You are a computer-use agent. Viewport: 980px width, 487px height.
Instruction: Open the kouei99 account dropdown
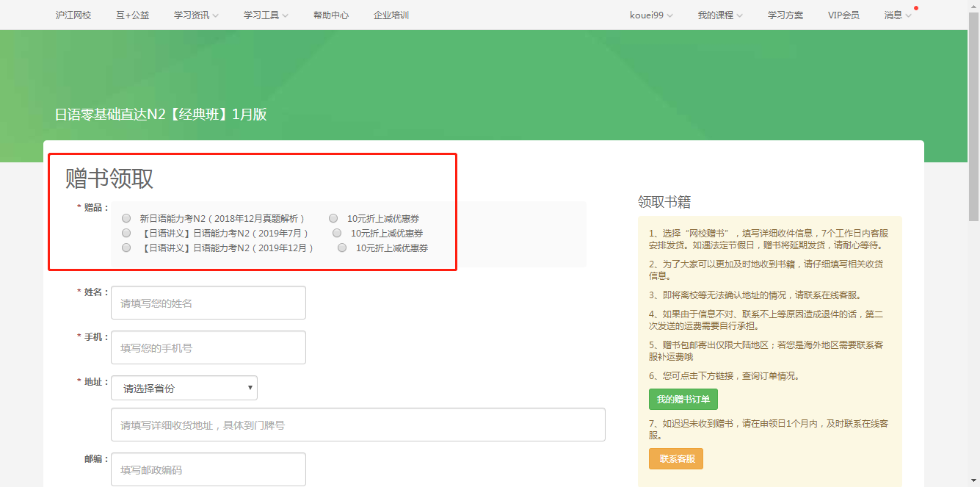pyautogui.click(x=651, y=15)
